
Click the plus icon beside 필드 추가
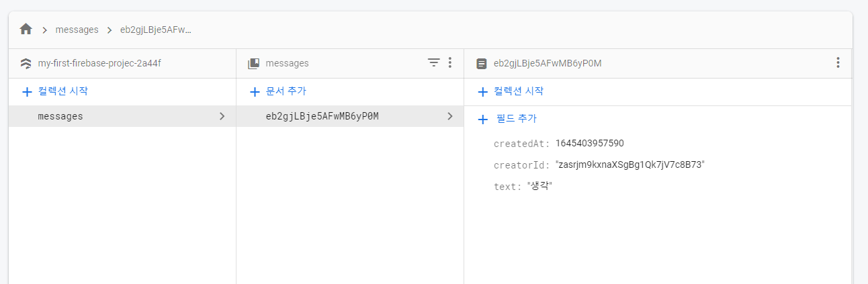point(482,120)
